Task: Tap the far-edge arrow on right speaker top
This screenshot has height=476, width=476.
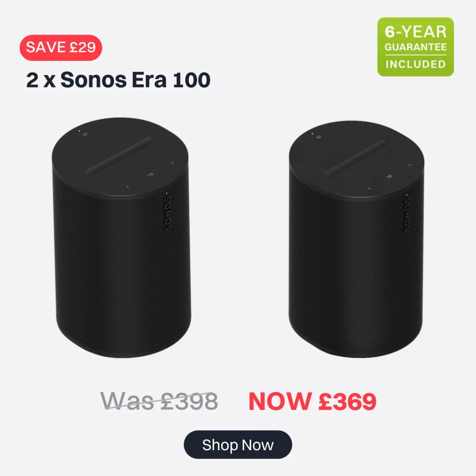Action: click(x=409, y=165)
